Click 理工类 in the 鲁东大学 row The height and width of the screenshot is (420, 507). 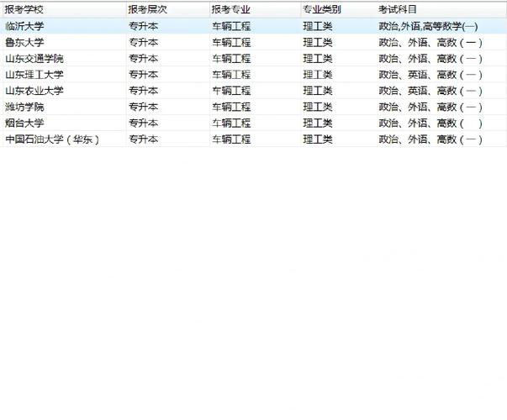point(318,42)
